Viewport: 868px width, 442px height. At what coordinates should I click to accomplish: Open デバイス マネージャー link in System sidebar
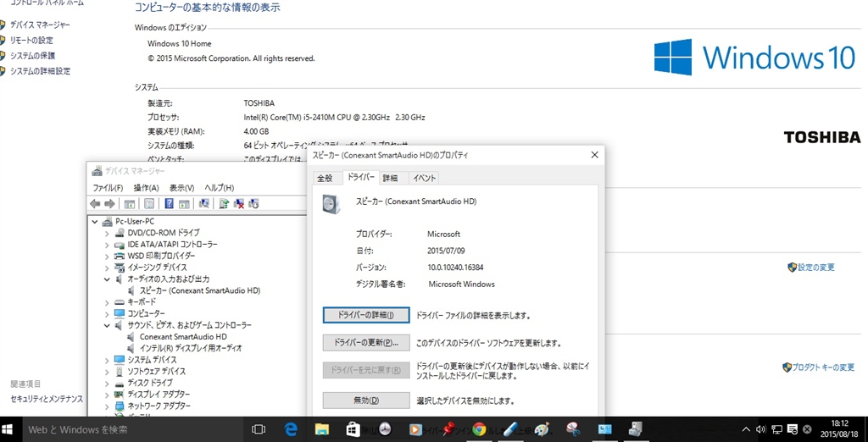(40, 25)
